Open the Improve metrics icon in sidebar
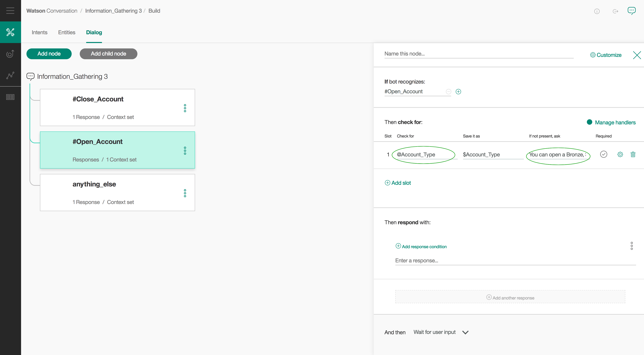The height and width of the screenshot is (355, 644). [10, 54]
